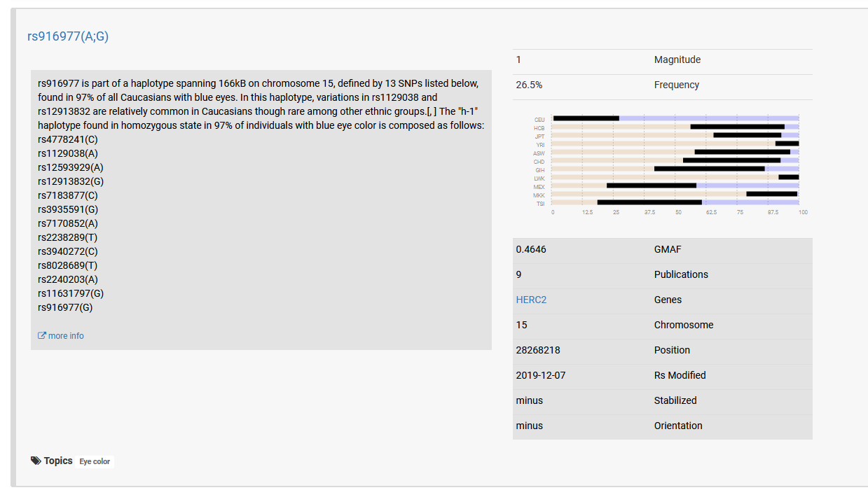
Task: Click the Genes label
Action: [668, 300]
